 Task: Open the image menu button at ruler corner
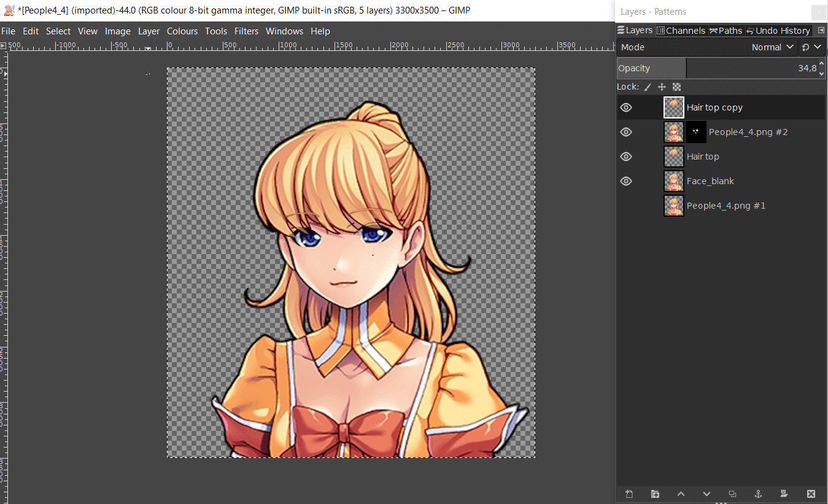[4, 45]
